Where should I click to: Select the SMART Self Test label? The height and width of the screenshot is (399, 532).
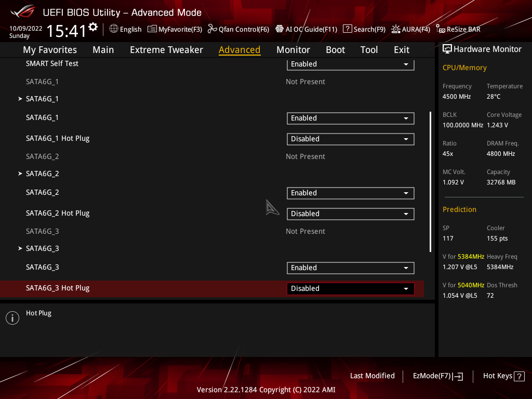pyautogui.click(x=52, y=63)
